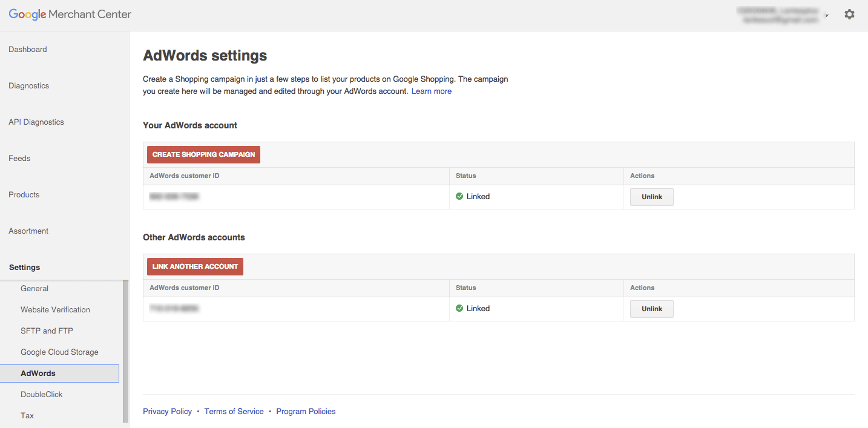
Task: Open DoubleClick settings
Action: click(42, 395)
